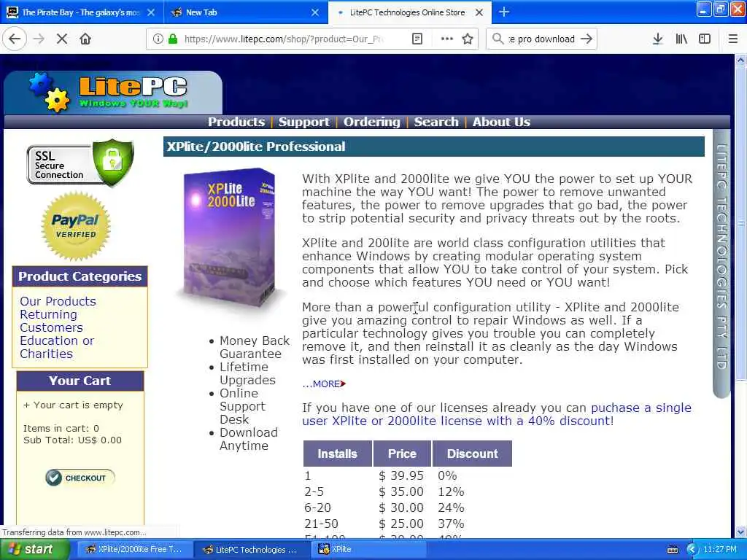
Task: Open Education or Charities link
Action: click(x=57, y=347)
